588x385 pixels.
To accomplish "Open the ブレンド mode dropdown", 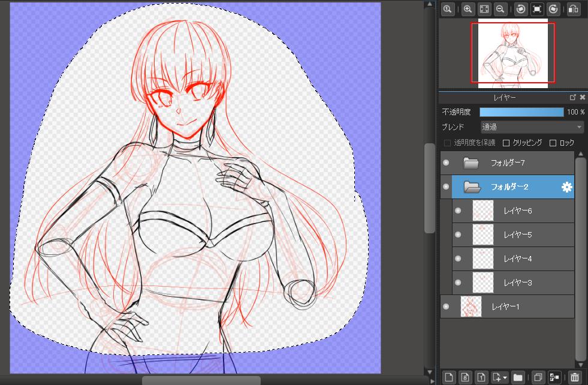I will pos(532,127).
